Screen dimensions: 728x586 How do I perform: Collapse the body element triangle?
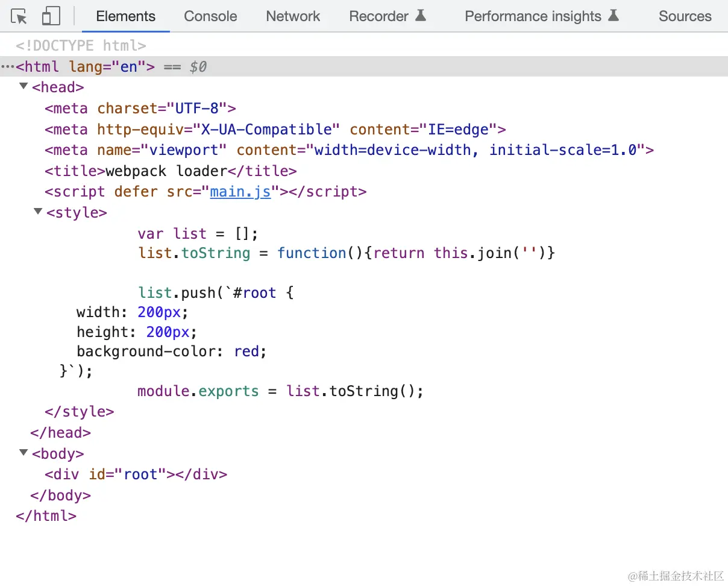click(x=24, y=453)
